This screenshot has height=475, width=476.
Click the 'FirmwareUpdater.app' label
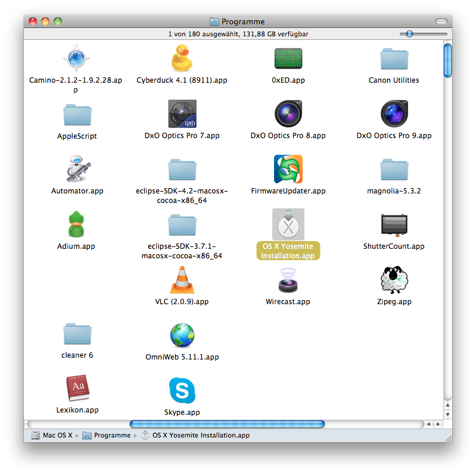click(x=288, y=191)
